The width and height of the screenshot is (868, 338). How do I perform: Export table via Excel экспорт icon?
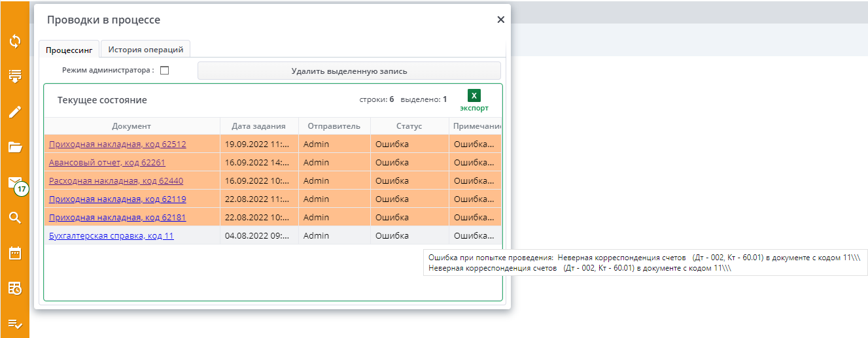tap(474, 100)
